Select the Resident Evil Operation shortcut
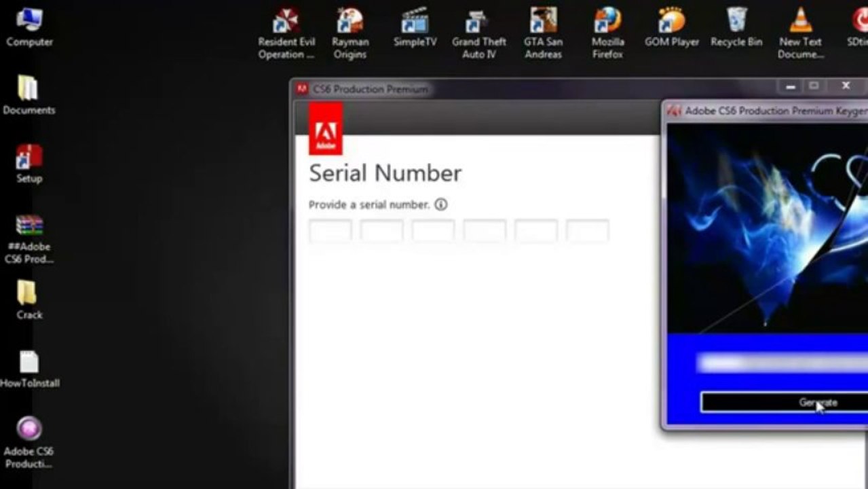This screenshot has width=868, height=489. (x=286, y=33)
